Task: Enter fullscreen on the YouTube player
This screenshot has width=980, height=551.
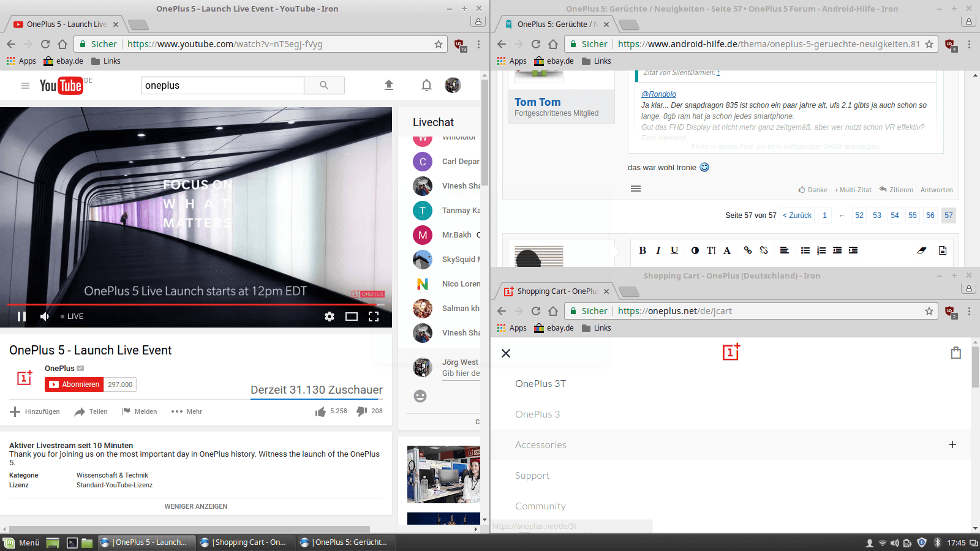Action: pyautogui.click(x=374, y=317)
